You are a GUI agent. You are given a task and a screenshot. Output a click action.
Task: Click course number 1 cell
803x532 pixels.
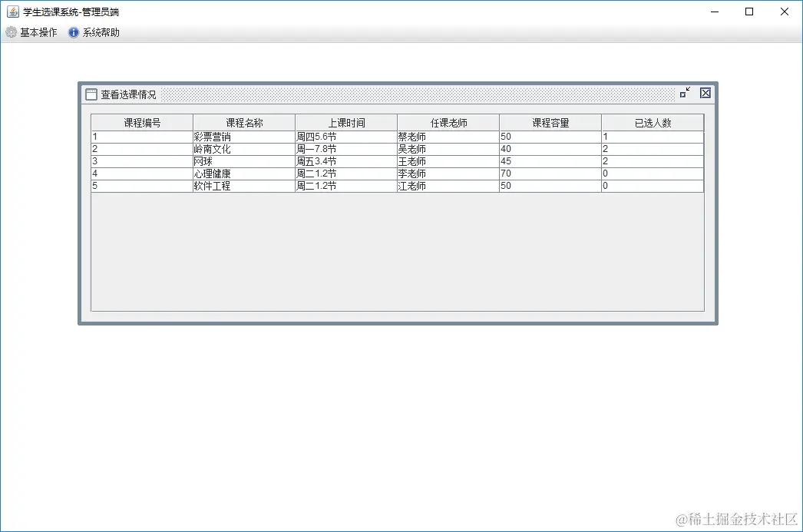pos(142,137)
